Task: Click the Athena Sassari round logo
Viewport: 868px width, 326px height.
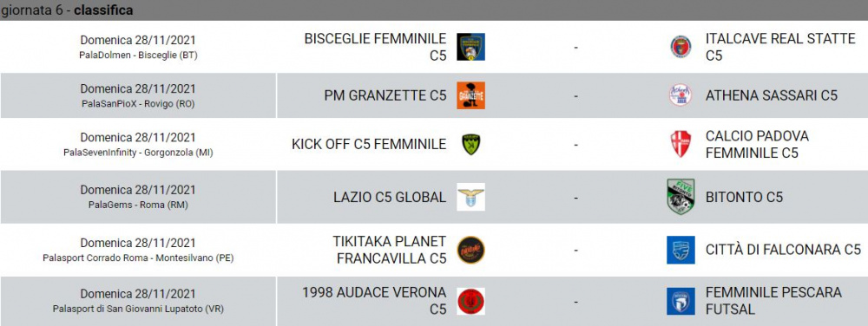Action: click(x=681, y=95)
